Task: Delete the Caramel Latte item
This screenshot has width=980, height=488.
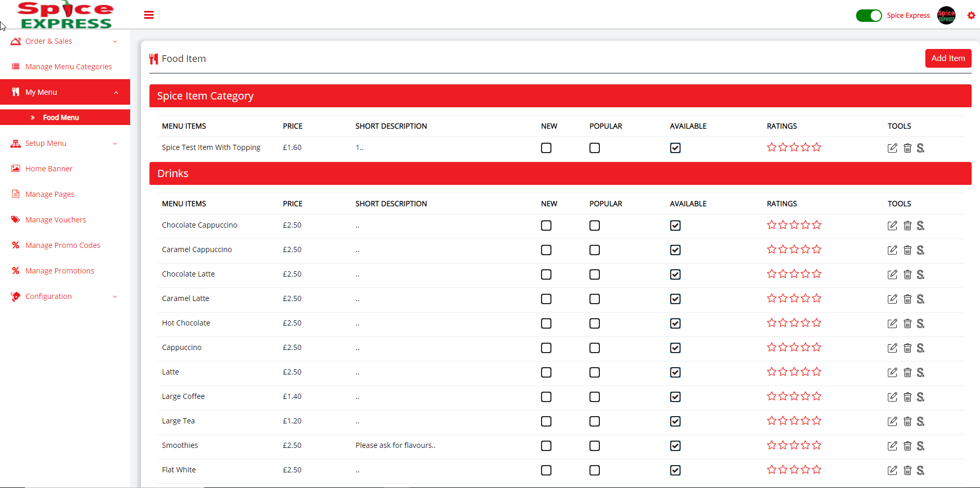Action: click(907, 299)
